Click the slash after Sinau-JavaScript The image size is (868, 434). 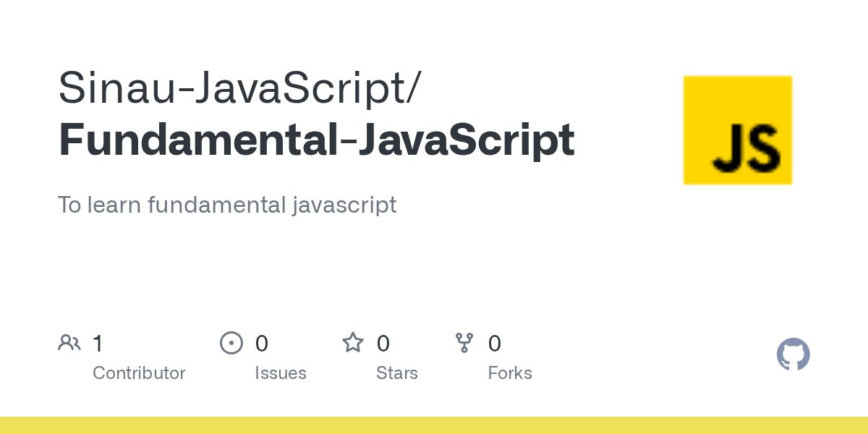[412, 88]
